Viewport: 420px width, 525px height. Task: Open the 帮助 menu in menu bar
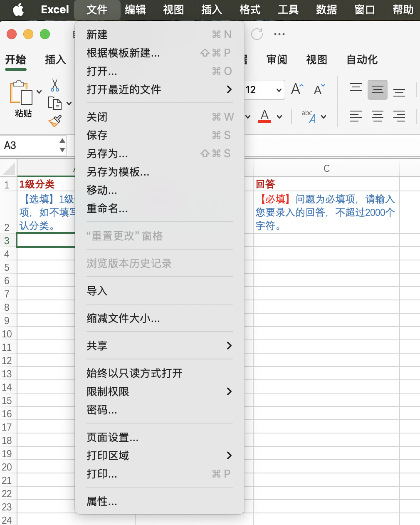point(403,9)
